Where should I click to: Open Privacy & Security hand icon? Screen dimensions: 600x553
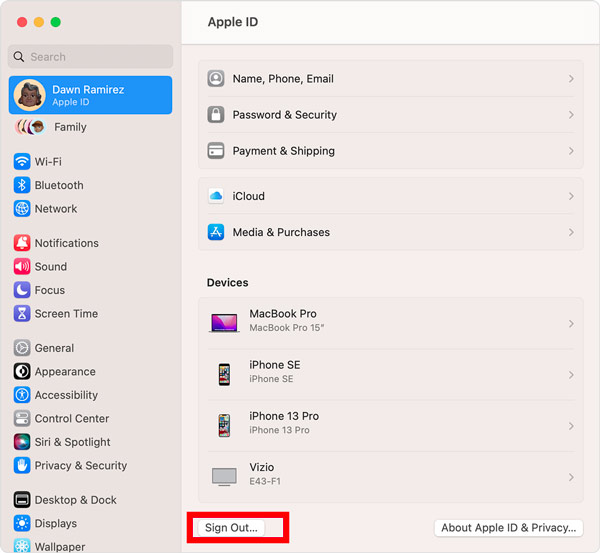pos(22,465)
